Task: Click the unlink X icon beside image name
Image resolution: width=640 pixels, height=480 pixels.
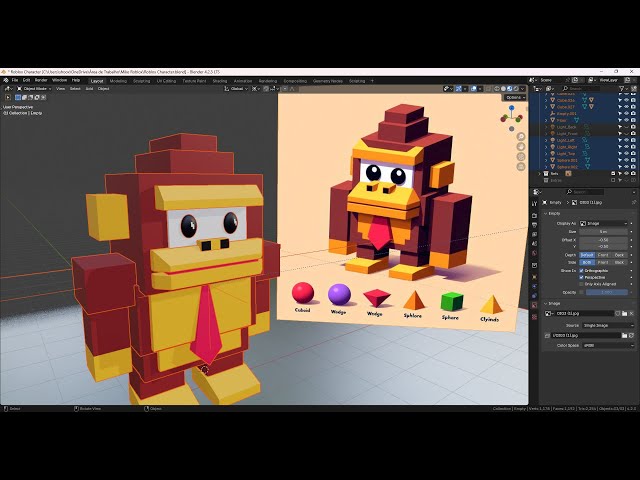Action: (x=631, y=313)
